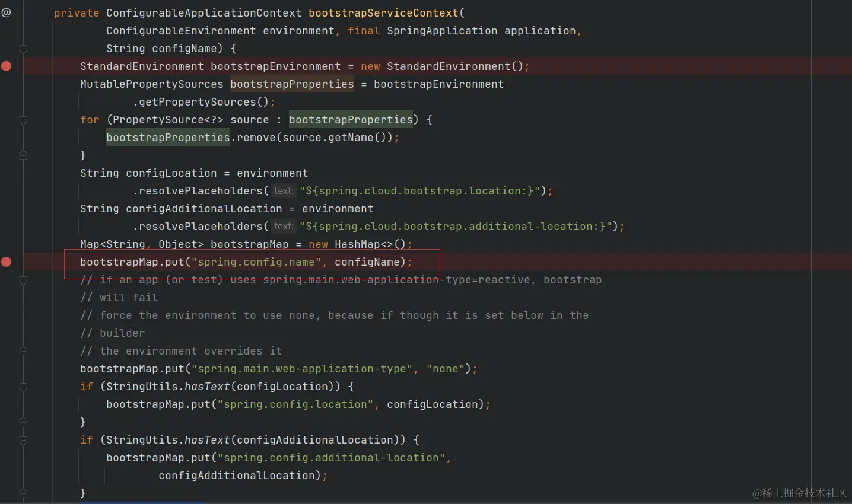Click configAdditionalLocation in its String declaration
The image size is (852, 504).
(204, 209)
